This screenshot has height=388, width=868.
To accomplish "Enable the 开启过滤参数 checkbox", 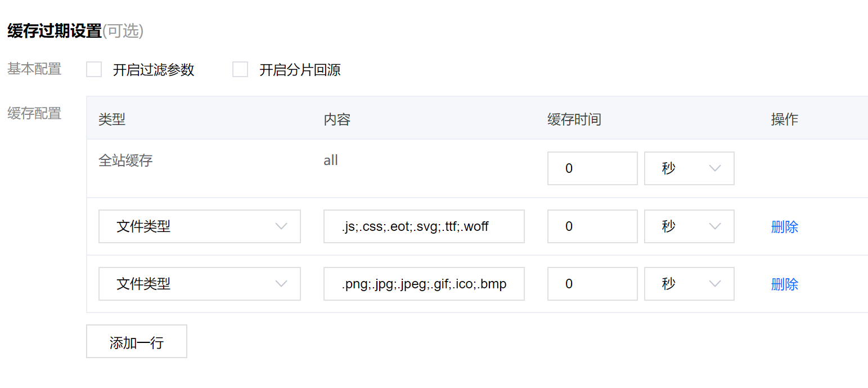I will [94, 69].
